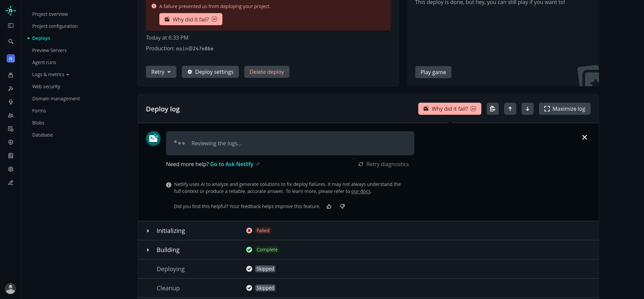The width and height of the screenshot is (644, 299).
Task: Toggle the sidebar panel icon
Action: [x=11, y=26]
